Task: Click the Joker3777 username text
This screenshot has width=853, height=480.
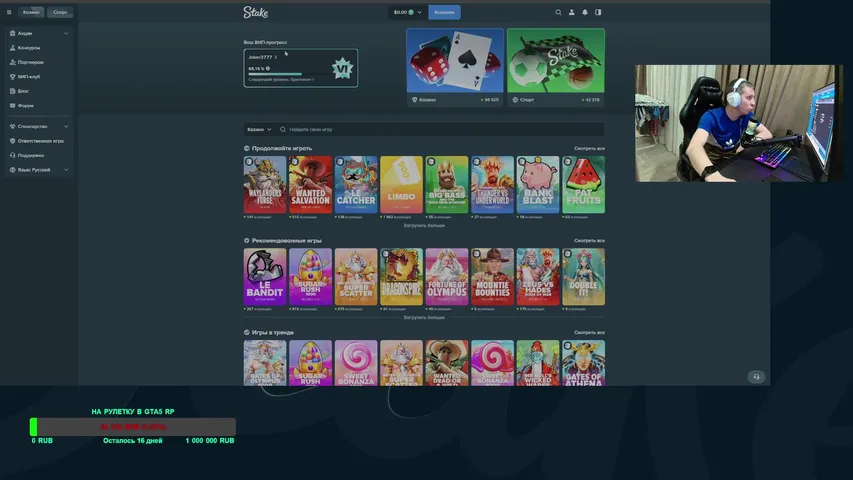Action: click(x=260, y=57)
